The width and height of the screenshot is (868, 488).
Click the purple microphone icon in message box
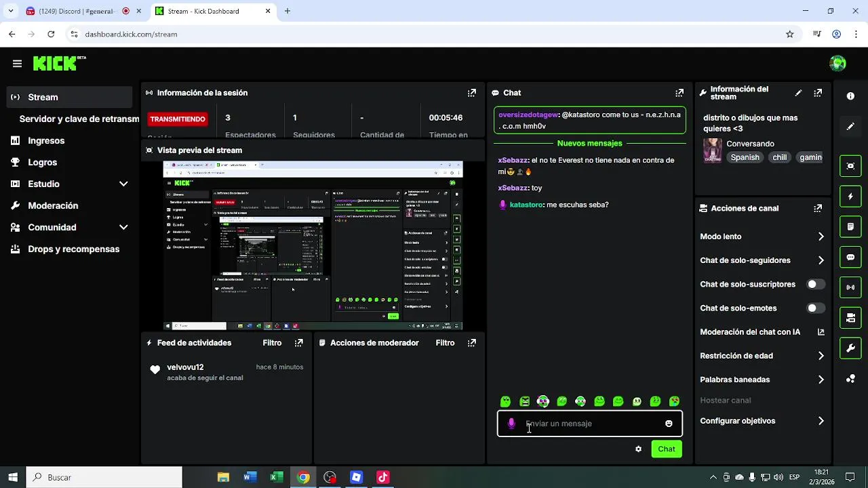point(511,424)
